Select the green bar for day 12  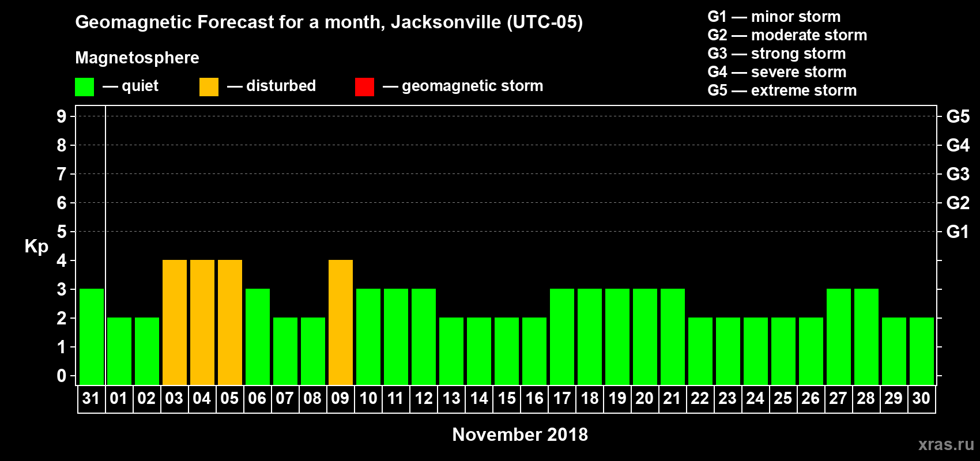424,337
